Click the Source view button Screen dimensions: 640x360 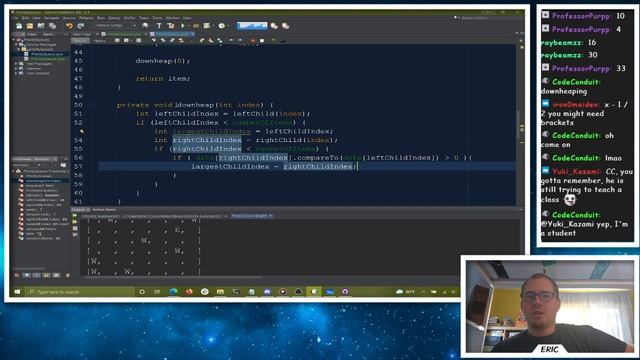coord(80,41)
